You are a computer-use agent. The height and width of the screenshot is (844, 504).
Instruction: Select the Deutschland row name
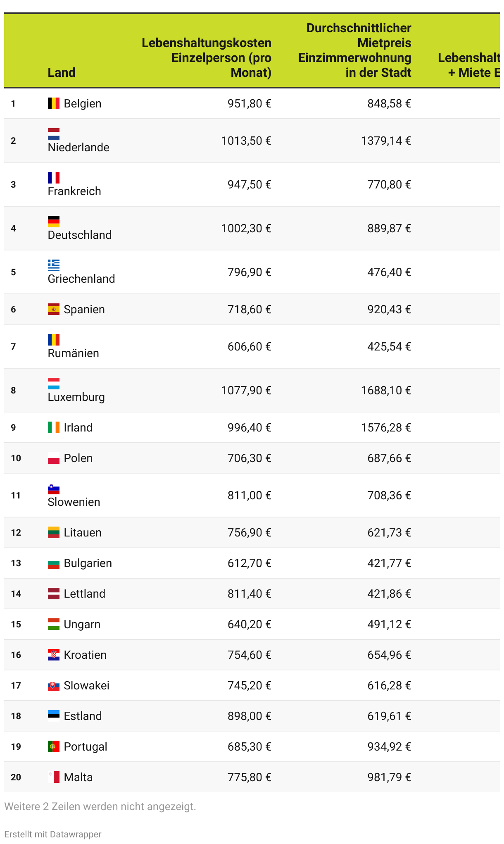(80, 235)
